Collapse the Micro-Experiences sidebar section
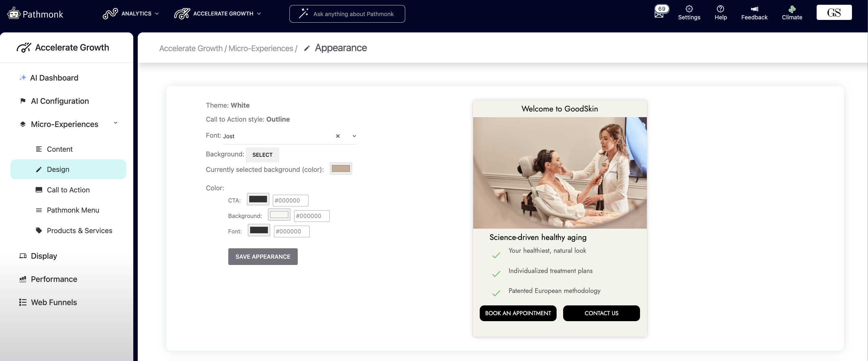868x361 pixels. pyautogui.click(x=115, y=123)
